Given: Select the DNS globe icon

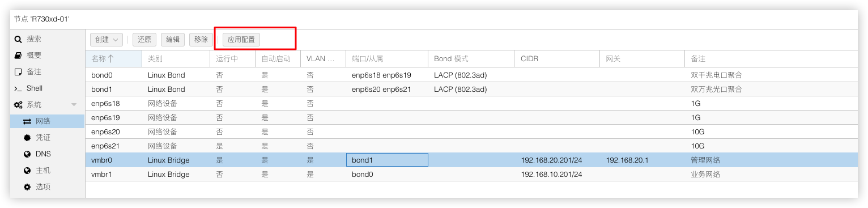Looking at the screenshot, I should point(27,154).
